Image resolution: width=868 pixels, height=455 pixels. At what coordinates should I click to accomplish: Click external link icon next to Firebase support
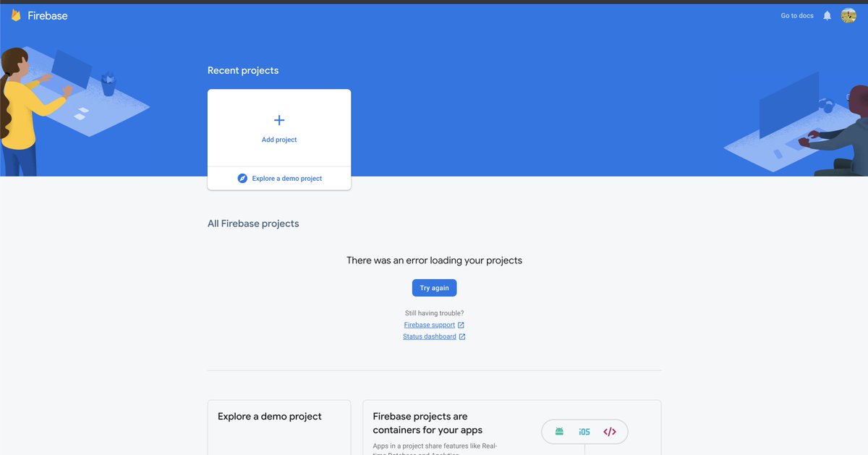[461, 325]
